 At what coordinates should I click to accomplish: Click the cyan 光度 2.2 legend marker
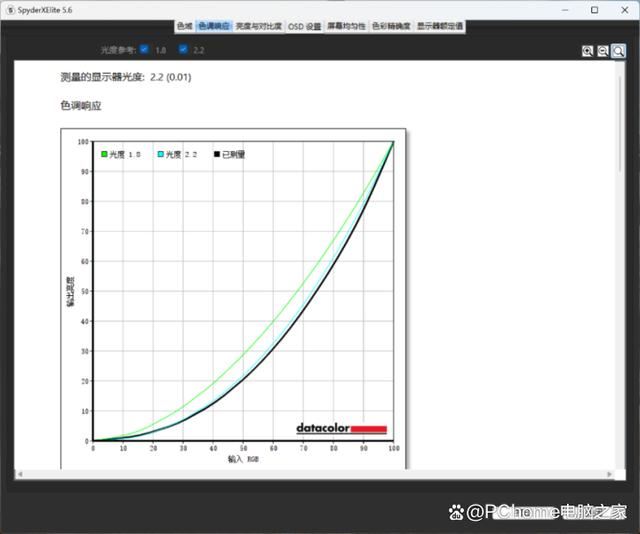tap(160, 155)
